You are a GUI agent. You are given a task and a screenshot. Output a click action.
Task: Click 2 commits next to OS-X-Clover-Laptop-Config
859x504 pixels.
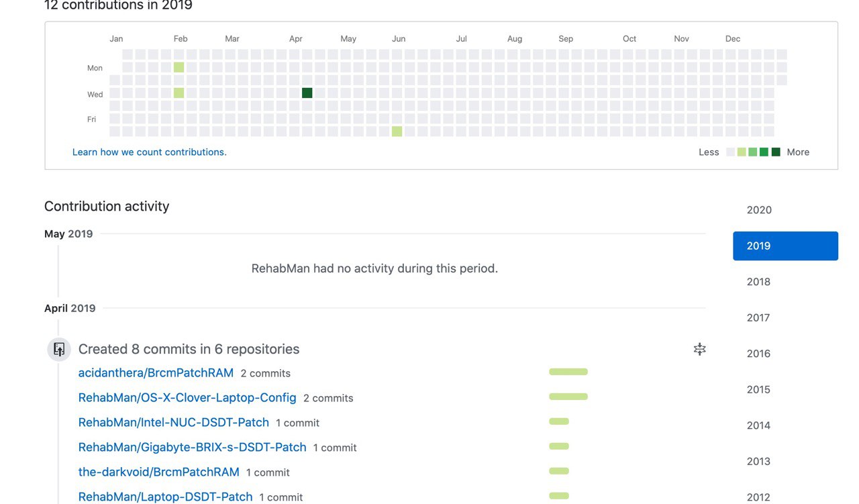pyautogui.click(x=328, y=398)
